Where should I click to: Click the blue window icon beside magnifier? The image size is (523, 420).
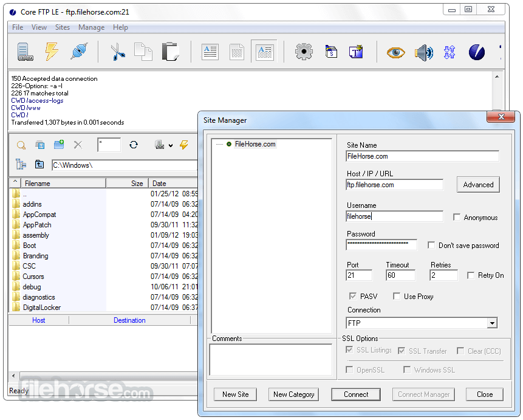click(x=40, y=145)
